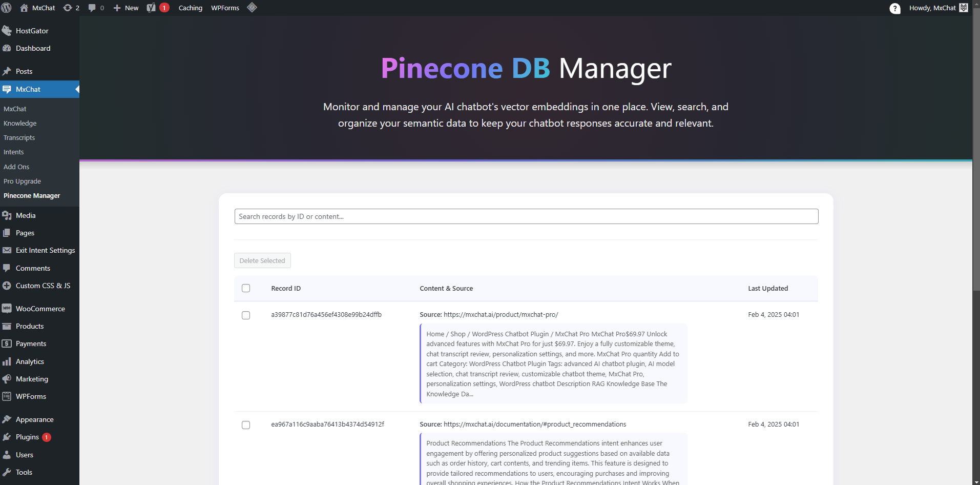Click the Delete Selected button
980x485 pixels.
tap(262, 260)
